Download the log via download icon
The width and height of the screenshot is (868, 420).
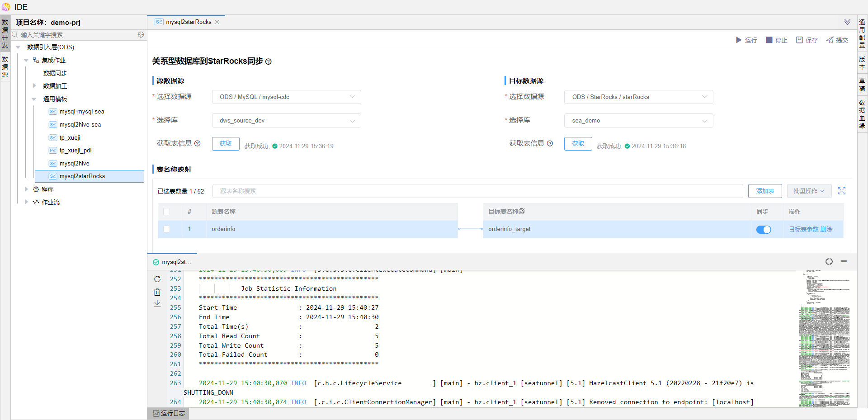click(x=157, y=304)
